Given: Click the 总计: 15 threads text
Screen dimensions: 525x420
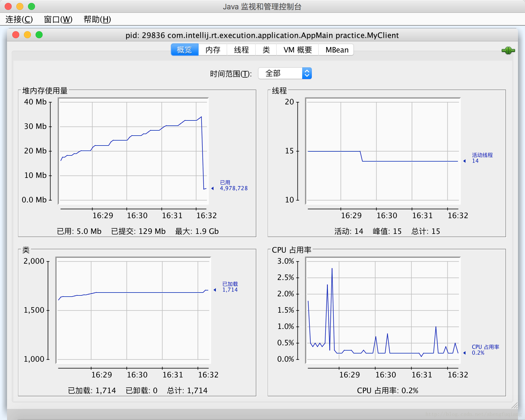Looking at the screenshot, I should click(x=426, y=231).
